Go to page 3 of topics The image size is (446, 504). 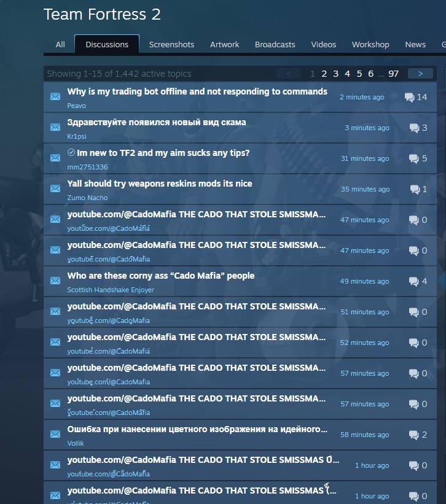(x=335, y=74)
